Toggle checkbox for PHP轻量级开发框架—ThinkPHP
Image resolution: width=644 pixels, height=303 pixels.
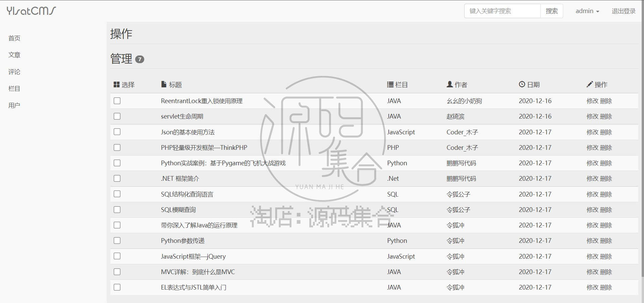(x=117, y=147)
